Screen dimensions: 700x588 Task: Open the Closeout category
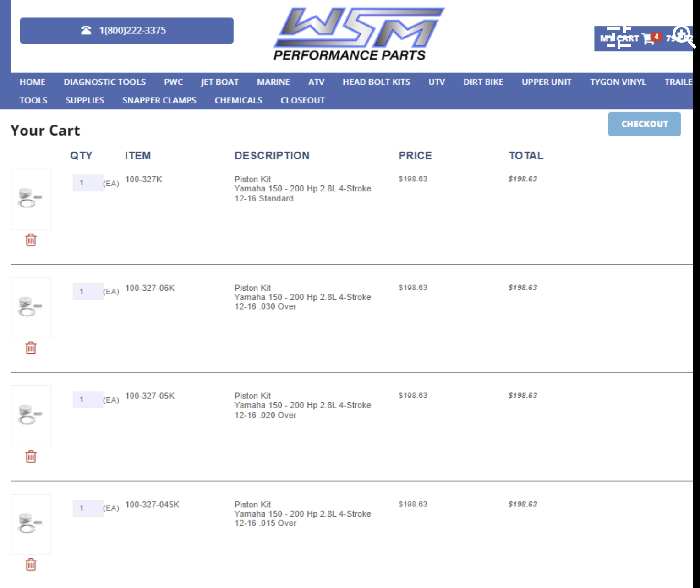tap(303, 100)
